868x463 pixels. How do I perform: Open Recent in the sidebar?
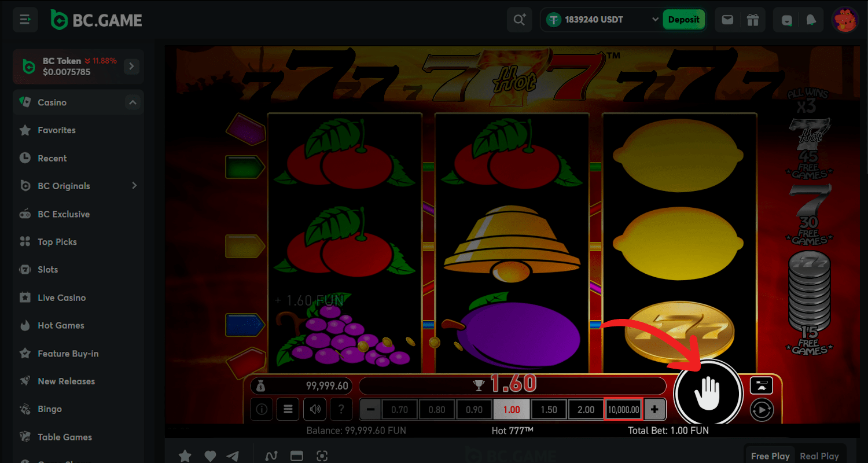pos(78,158)
